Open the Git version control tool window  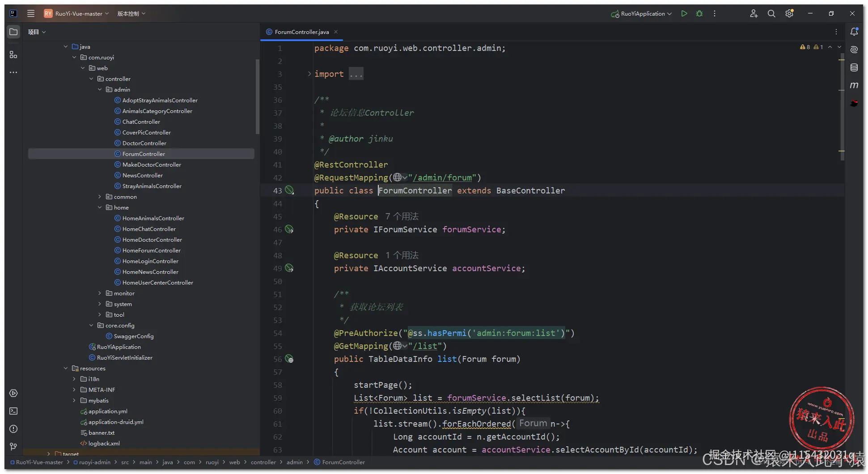[x=13, y=447]
